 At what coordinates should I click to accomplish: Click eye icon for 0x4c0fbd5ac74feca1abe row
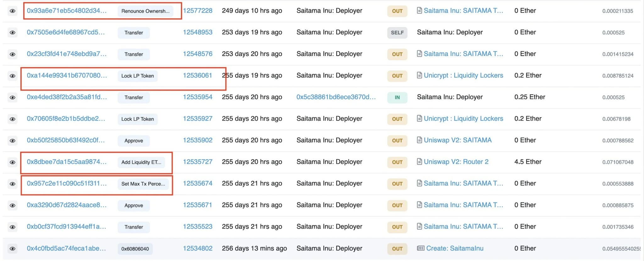tap(12, 249)
